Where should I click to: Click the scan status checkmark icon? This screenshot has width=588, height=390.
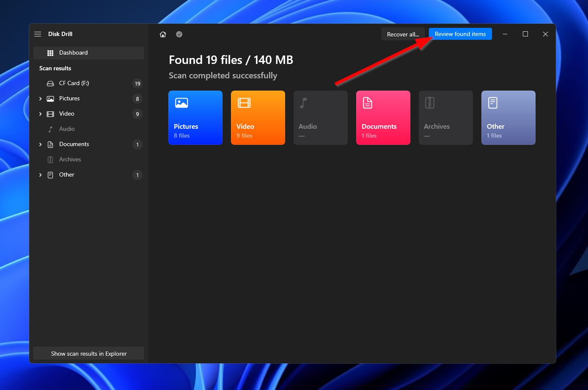coord(179,34)
